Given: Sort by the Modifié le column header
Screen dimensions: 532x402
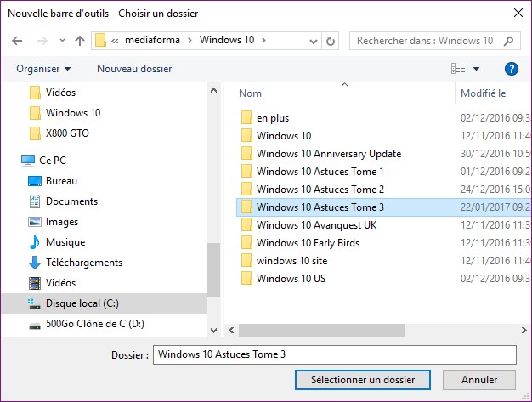Looking at the screenshot, I should [x=484, y=93].
